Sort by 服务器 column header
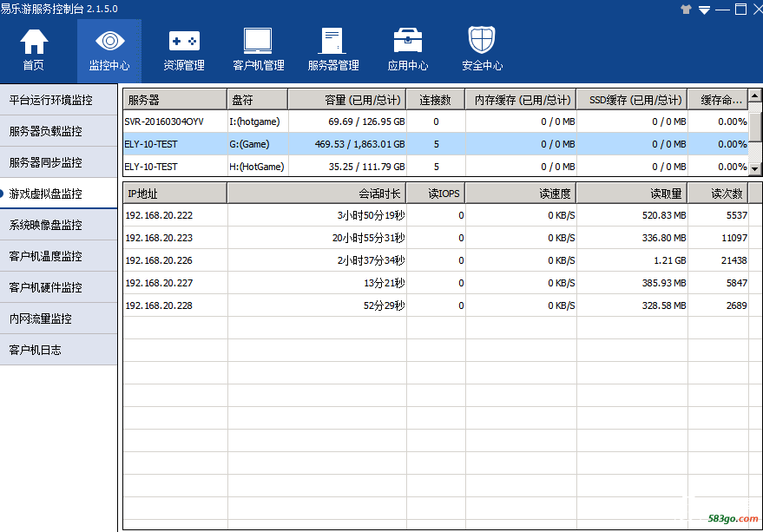 pos(174,100)
